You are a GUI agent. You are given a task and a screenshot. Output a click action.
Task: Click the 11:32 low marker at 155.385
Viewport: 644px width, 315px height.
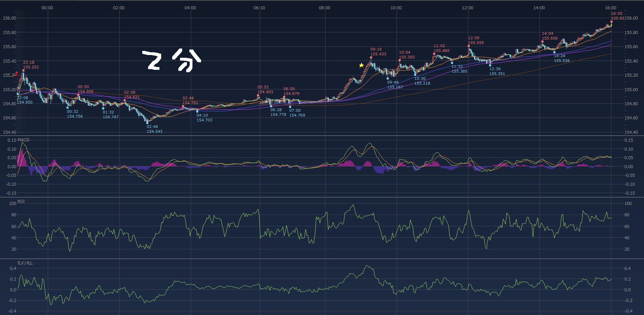coord(452,63)
